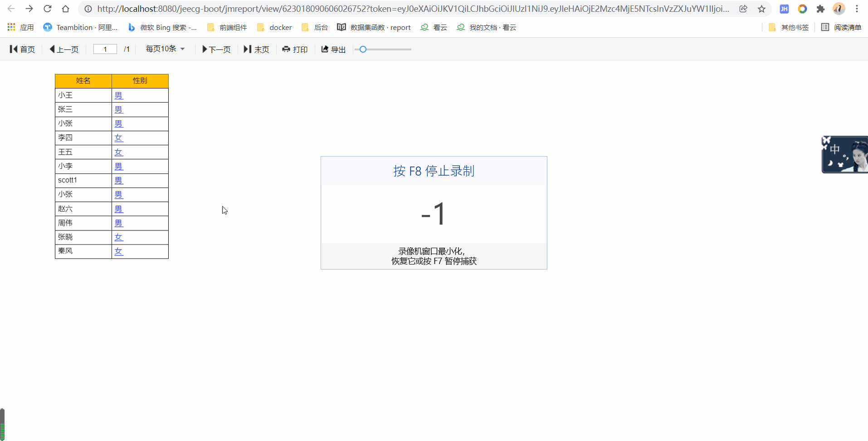The width and height of the screenshot is (868, 441).
Task: Open 微软 Bing 搜索 bookmark
Action: [162, 27]
